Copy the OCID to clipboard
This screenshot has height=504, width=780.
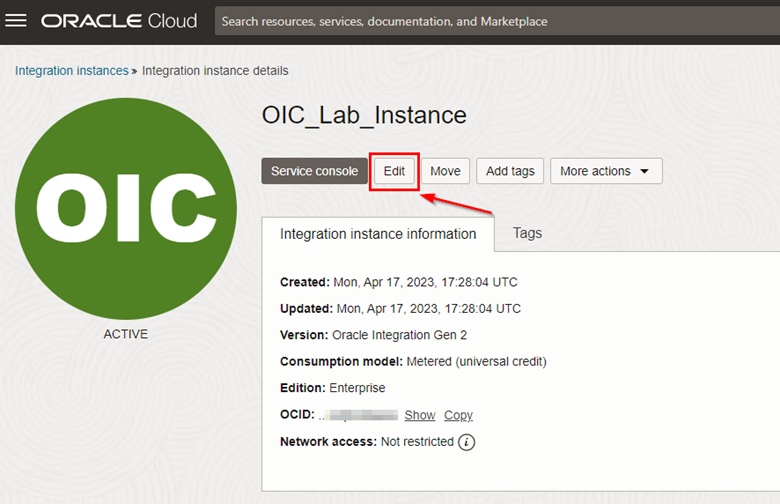pyautogui.click(x=458, y=415)
